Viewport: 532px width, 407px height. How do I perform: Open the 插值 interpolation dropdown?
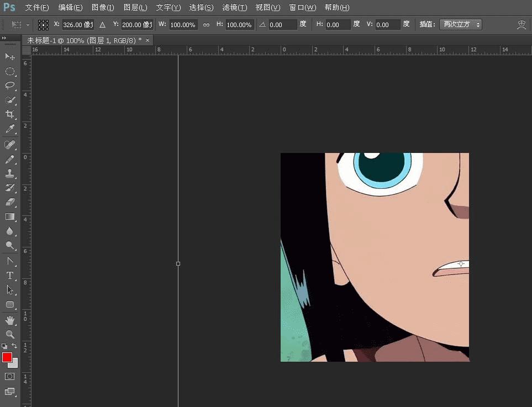460,24
